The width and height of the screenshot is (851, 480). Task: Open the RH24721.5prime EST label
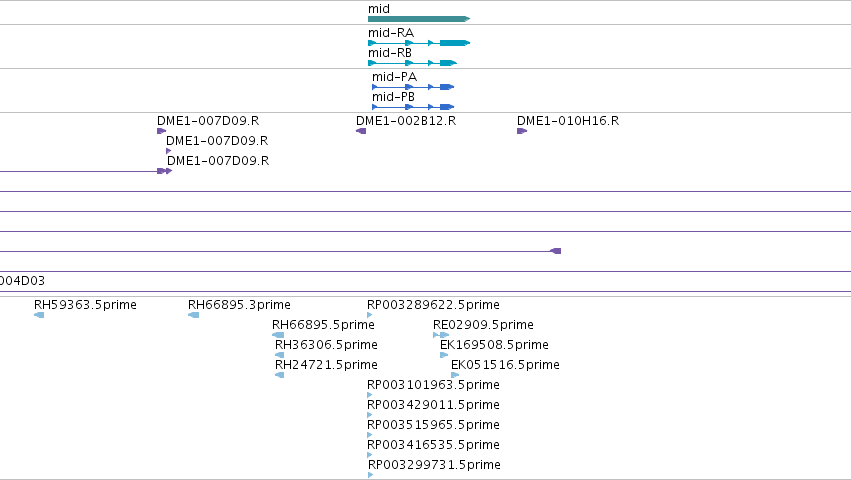click(326, 365)
